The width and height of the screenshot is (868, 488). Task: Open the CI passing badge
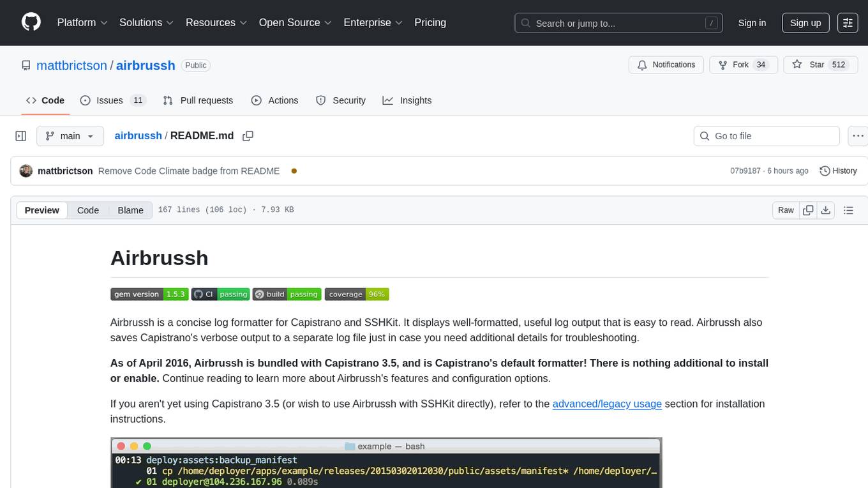click(x=220, y=294)
